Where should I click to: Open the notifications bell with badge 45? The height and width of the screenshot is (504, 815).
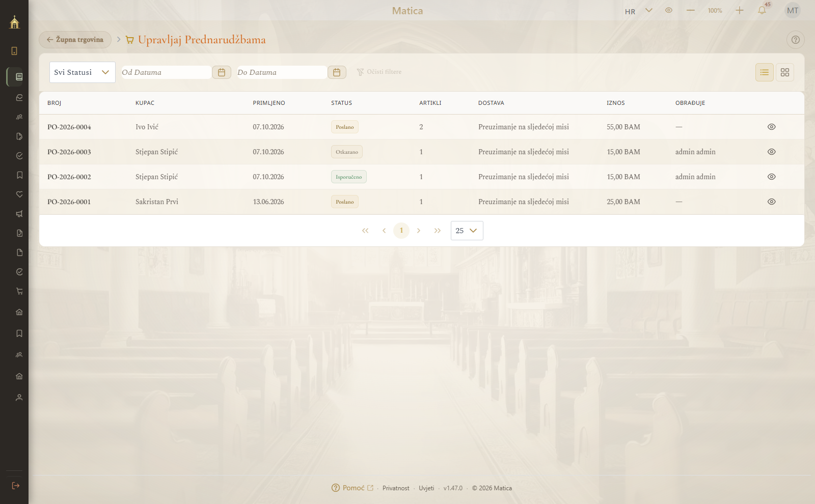pos(762,10)
